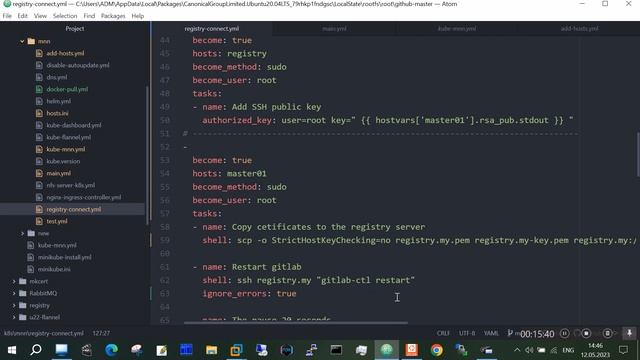This screenshot has height=360, width=640.
Task: Click the git branch icon in status bar
Action: click(510, 333)
